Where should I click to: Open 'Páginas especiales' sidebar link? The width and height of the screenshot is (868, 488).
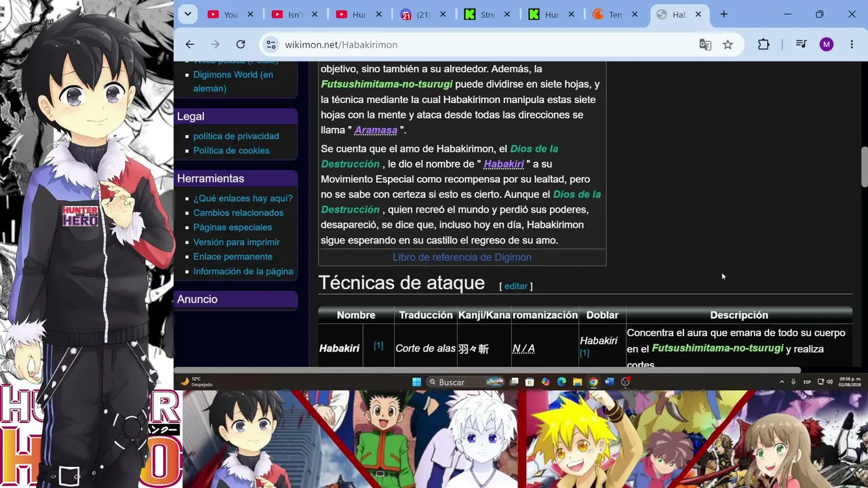click(233, 227)
